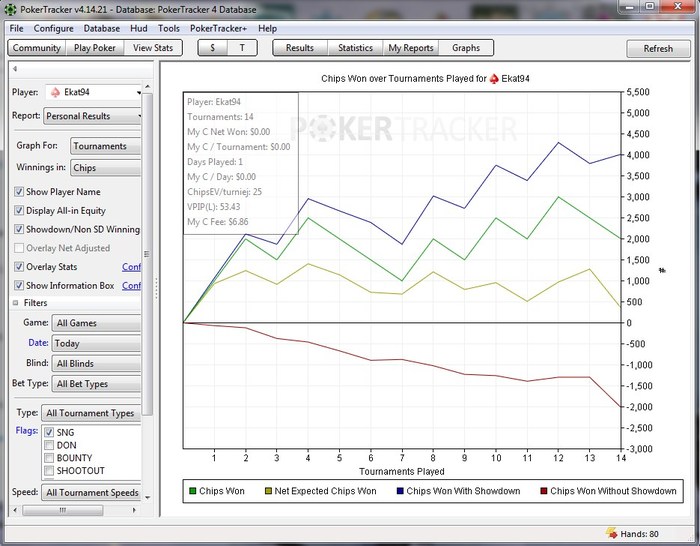Switch to the Play Poker tab
The image size is (700, 546).
[95, 48]
